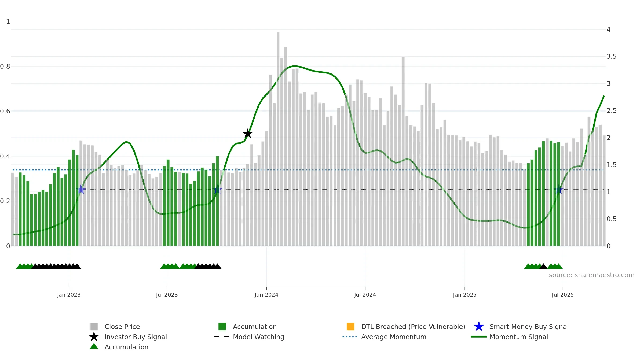The width and height of the screenshot is (644, 362).
Task: Click the 'Jul 2023' axis label
Action: point(167,295)
